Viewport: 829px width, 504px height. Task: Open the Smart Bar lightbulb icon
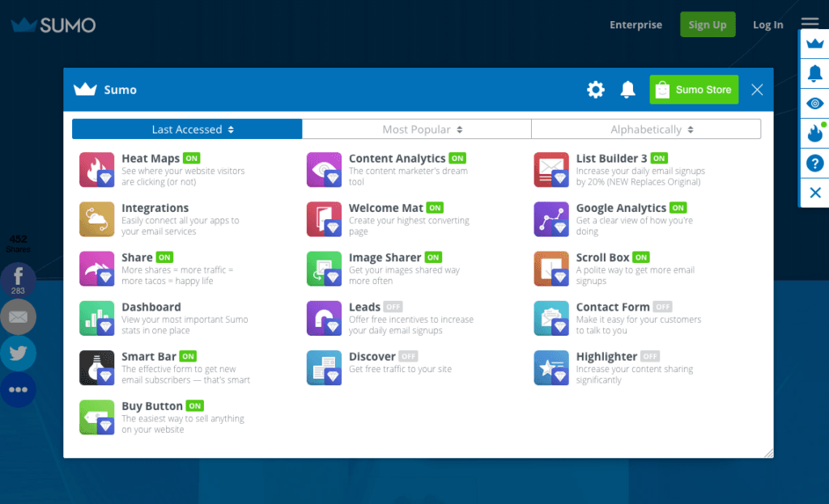[97, 368]
